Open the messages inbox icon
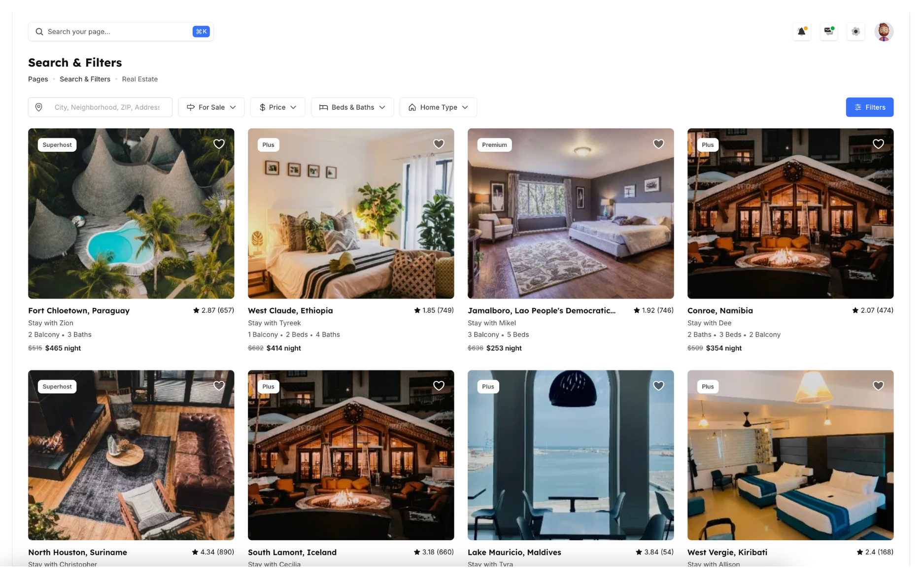 (x=829, y=32)
